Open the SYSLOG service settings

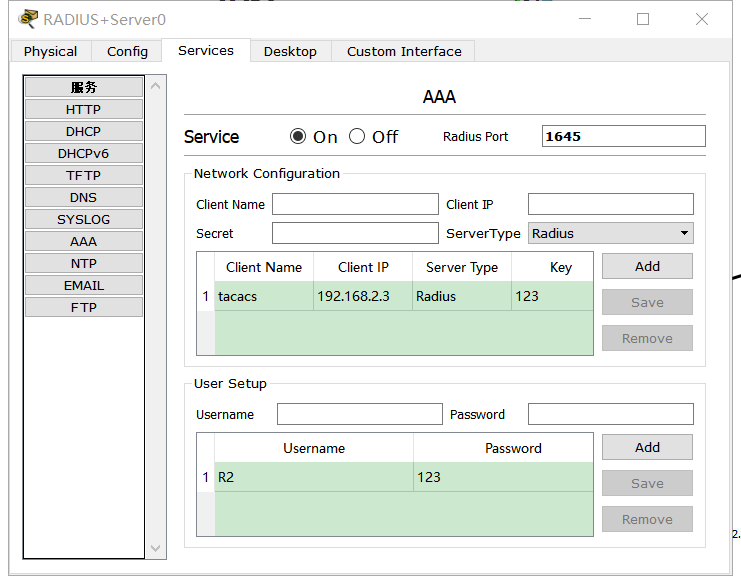point(84,219)
